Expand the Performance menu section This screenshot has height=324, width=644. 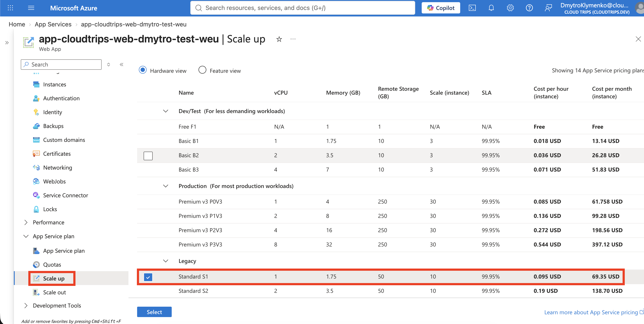[x=26, y=222]
